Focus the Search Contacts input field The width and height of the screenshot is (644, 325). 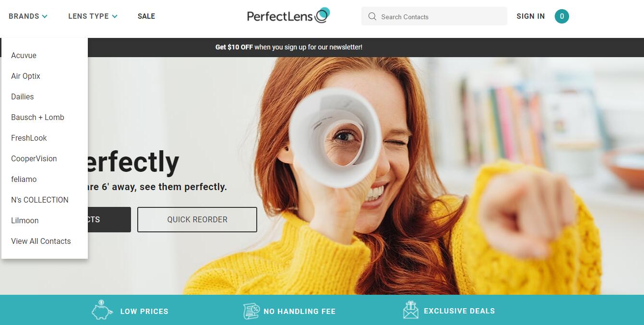pos(434,16)
